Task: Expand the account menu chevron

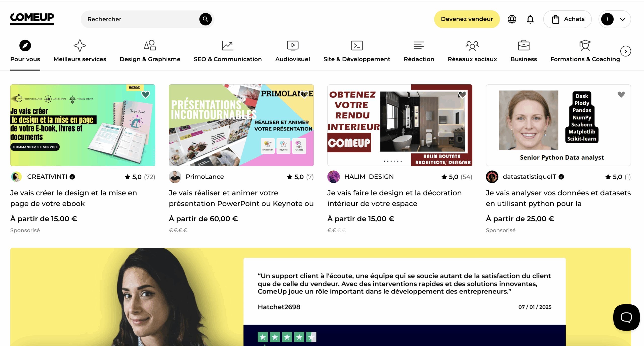Action: tap(623, 19)
